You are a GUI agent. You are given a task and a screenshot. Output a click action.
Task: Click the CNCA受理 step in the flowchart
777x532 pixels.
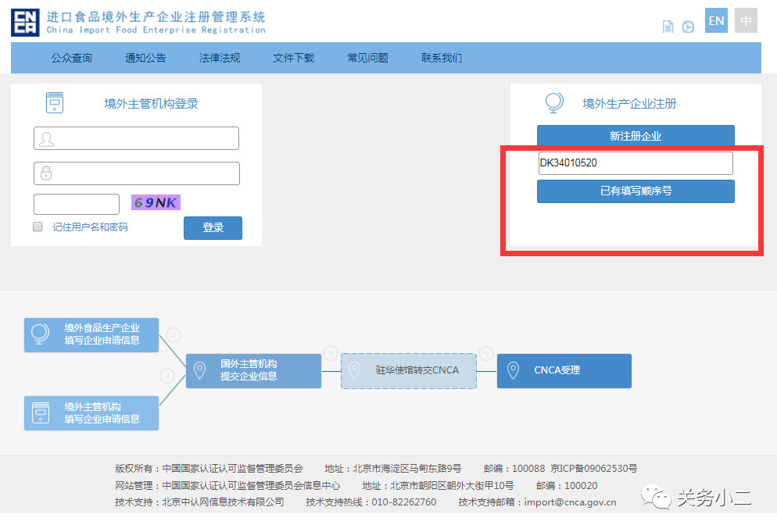point(564,370)
